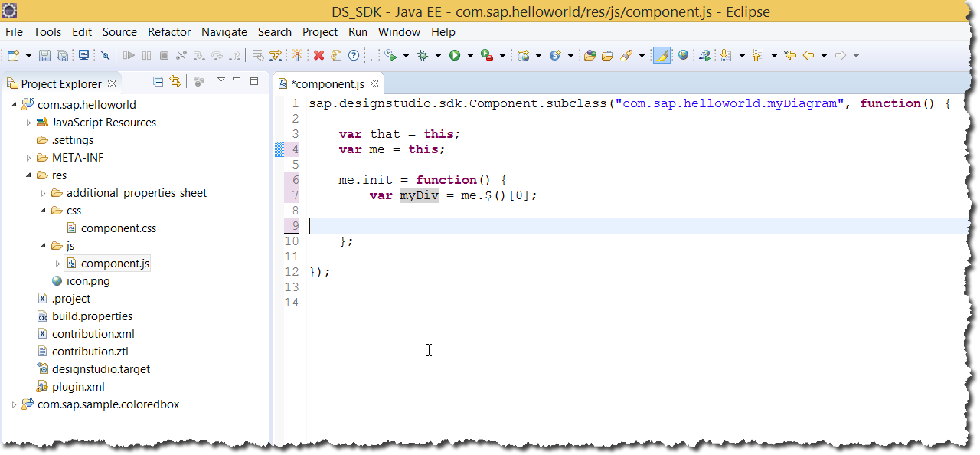Select plugin.xml in Project Explorer
Image resolution: width=980 pixels, height=455 pixels.
coord(78,387)
